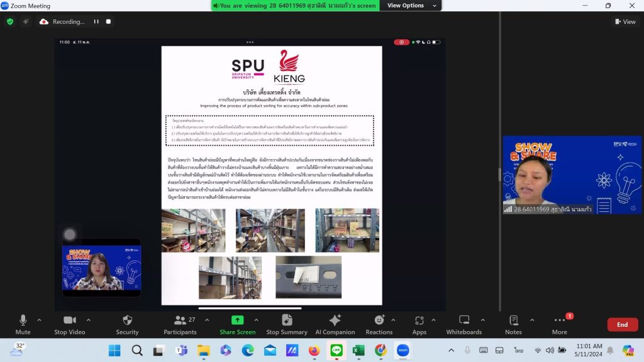Open Whiteboards

(464, 325)
